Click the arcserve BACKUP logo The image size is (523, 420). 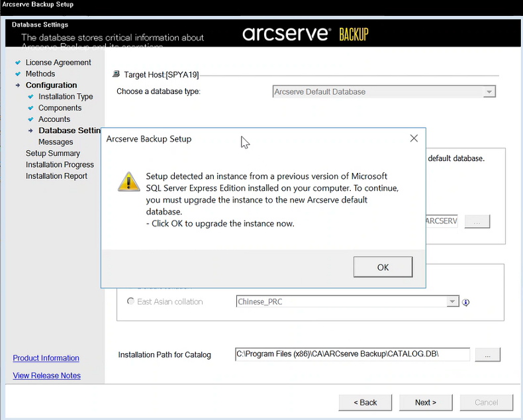(305, 34)
